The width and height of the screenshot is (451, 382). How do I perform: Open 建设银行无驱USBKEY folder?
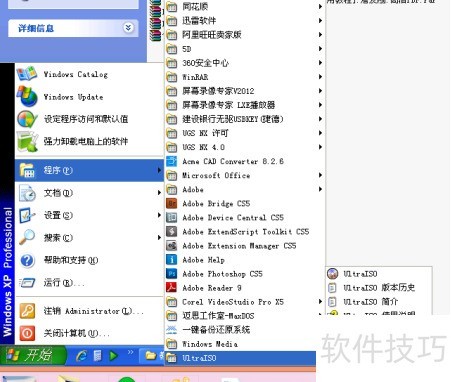244,119
